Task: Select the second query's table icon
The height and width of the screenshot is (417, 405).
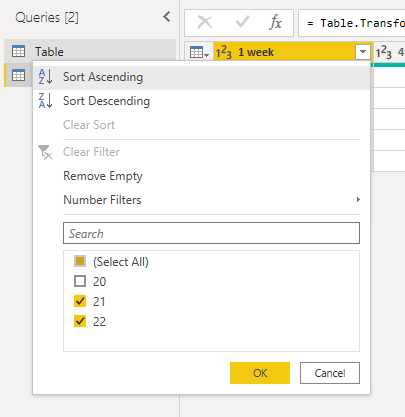Action: [18, 75]
